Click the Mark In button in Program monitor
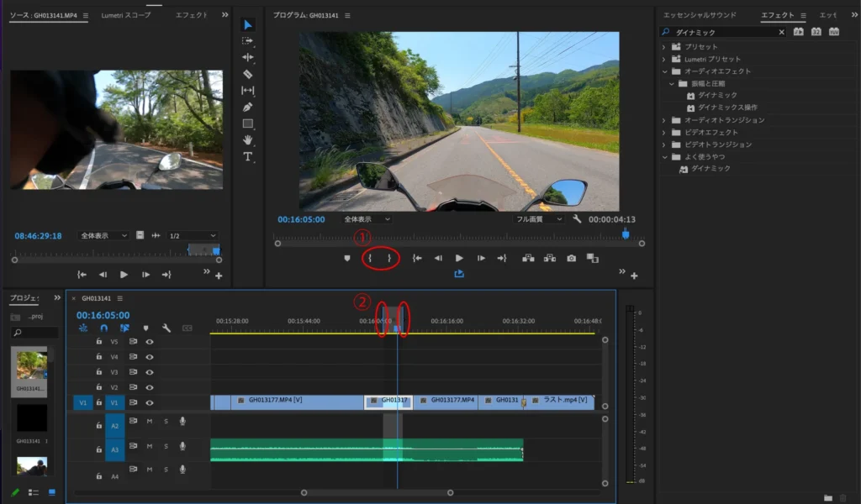 point(370,259)
